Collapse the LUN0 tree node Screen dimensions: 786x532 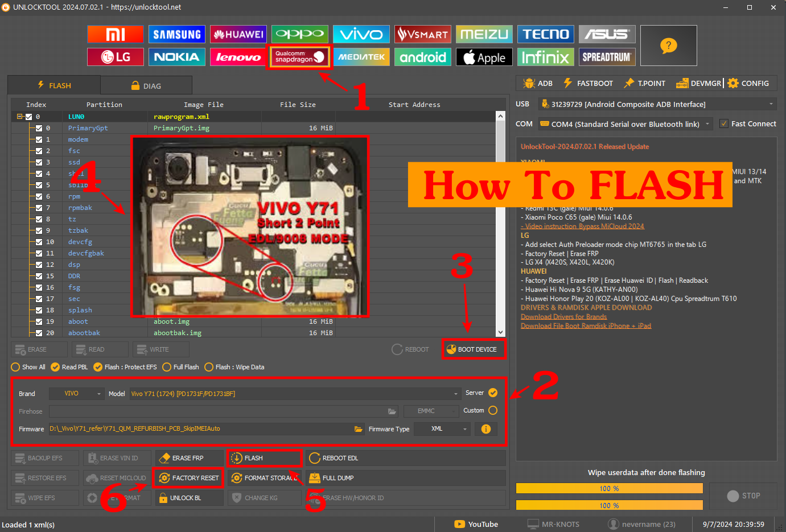pos(19,117)
